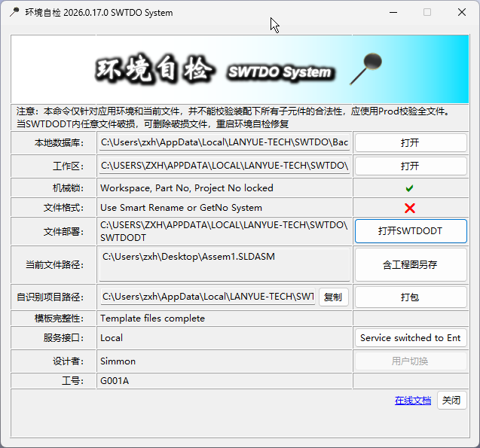The width and height of the screenshot is (480, 448).
Task: Open the 本地数据库 folder with 打开
Action: 410,142
